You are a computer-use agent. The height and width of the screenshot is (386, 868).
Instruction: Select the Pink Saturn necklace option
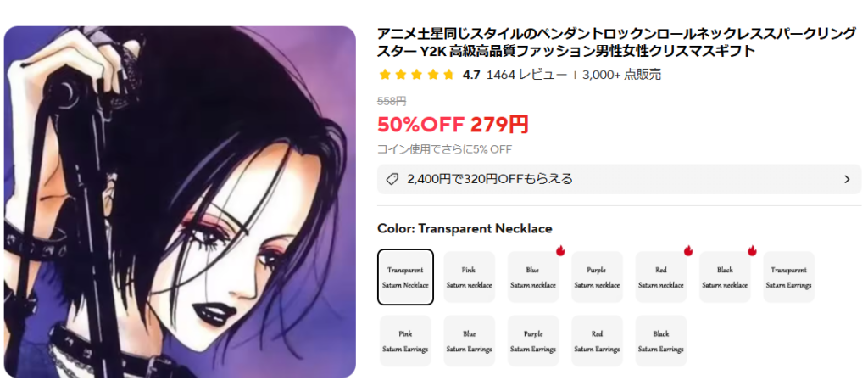(469, 277)
